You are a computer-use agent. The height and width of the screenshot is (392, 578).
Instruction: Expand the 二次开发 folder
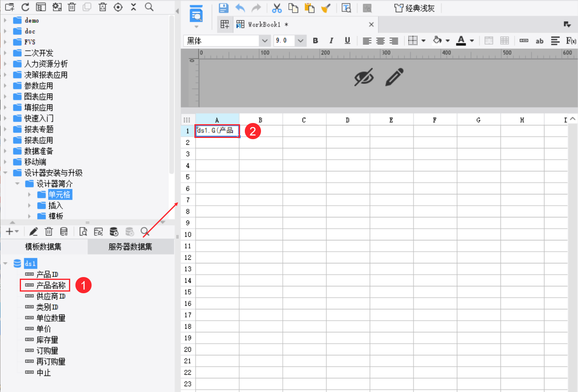point(5,52)
